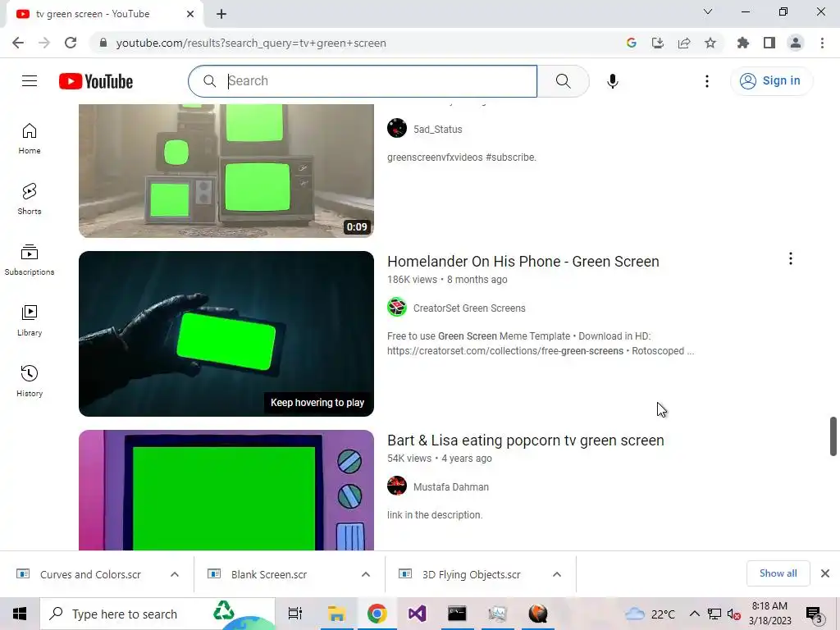Open YouTube settings three-dot menu
840x630 pixels.
coord(706,81)
